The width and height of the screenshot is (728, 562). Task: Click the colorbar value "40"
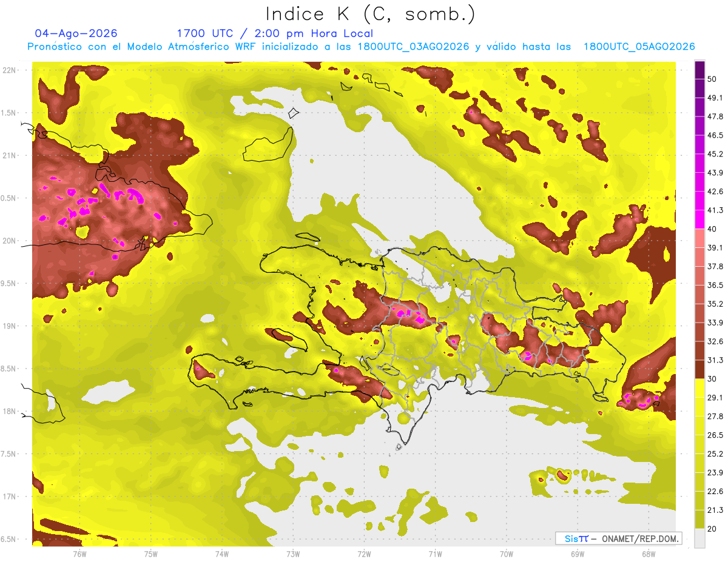(x=713, y=229)
